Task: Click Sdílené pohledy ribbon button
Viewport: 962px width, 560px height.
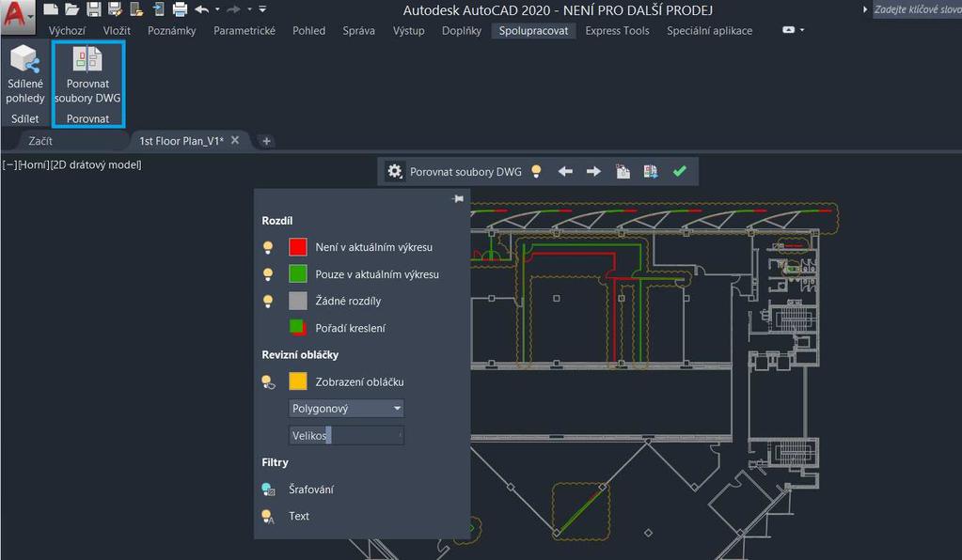Action: tap(25, 75)
